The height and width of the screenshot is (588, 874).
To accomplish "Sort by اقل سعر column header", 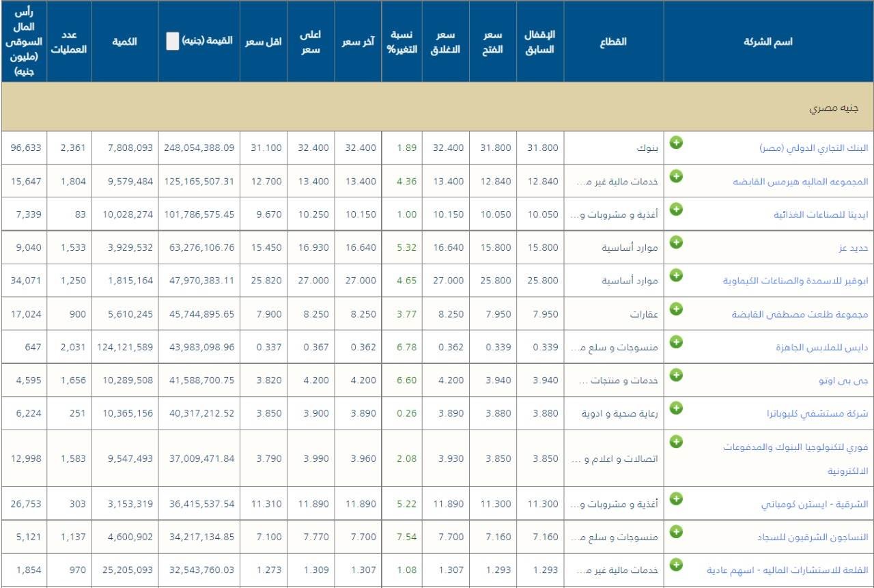I will coord(264,42).
